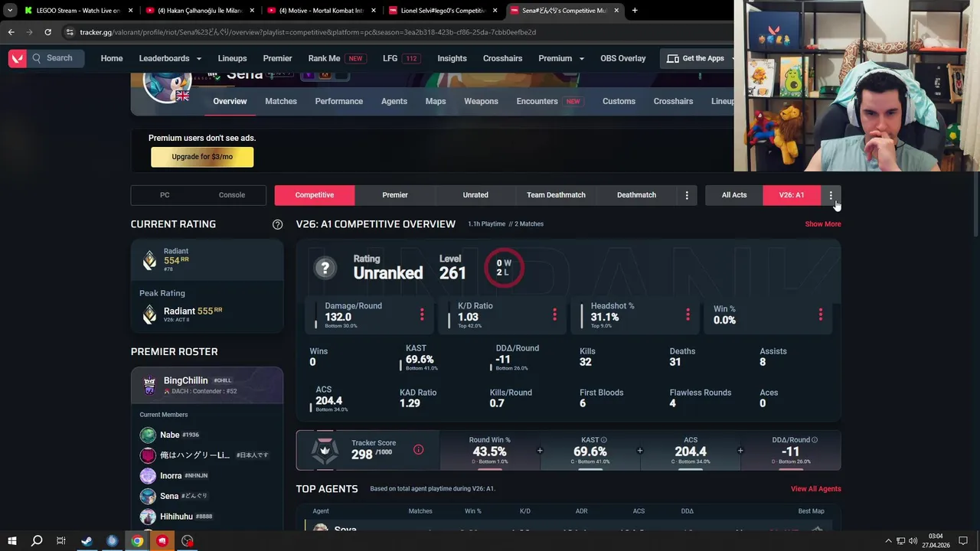The height and width of the screenshot is (551, 980).
Task: Click the KAST info icon in score row
Action: tap(604, 440)
